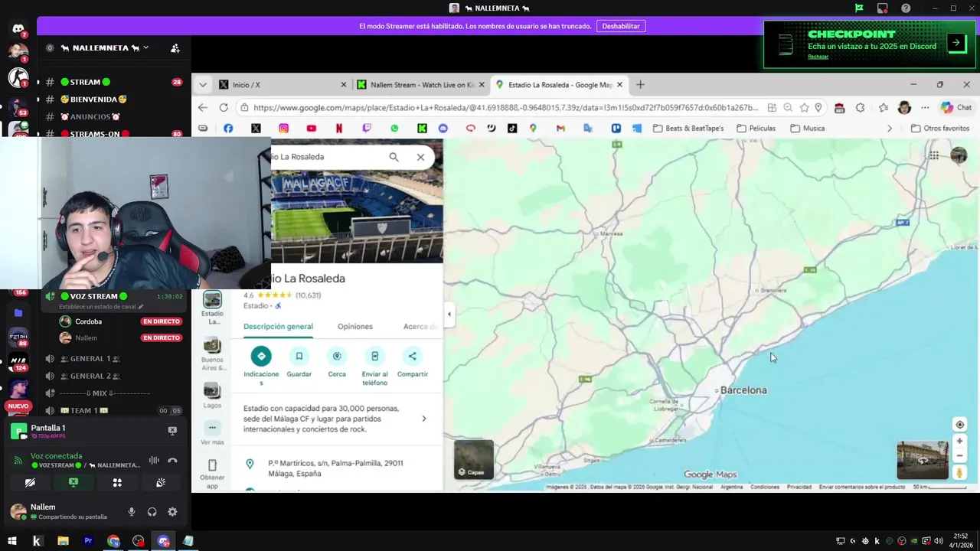
Task: Open the Musica bookmark folder
Action: (x=808, y=129)
